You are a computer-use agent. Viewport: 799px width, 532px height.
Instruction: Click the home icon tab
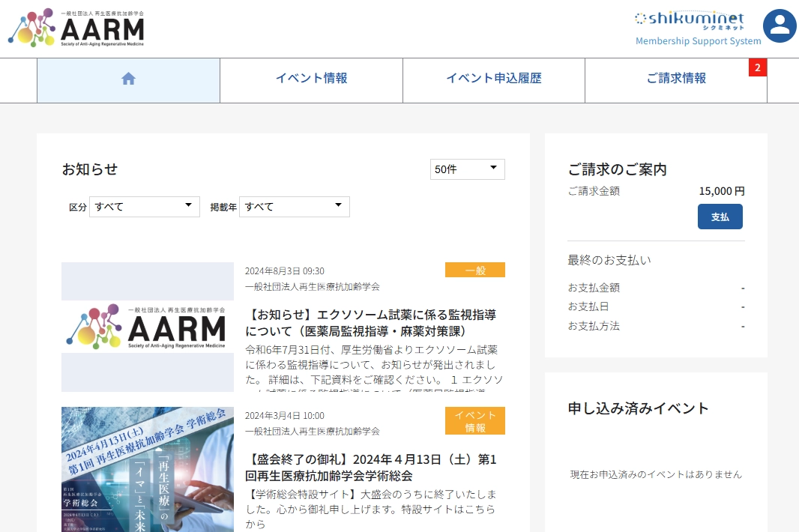click(128, 79)
